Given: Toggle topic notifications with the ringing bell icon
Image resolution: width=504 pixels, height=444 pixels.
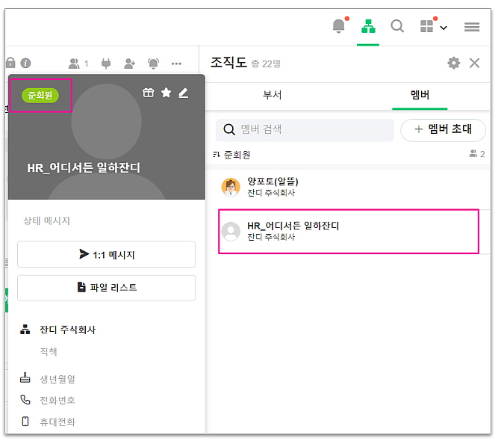Looking at the screenshot, I should pyautogui.click(x=153, y=64).
